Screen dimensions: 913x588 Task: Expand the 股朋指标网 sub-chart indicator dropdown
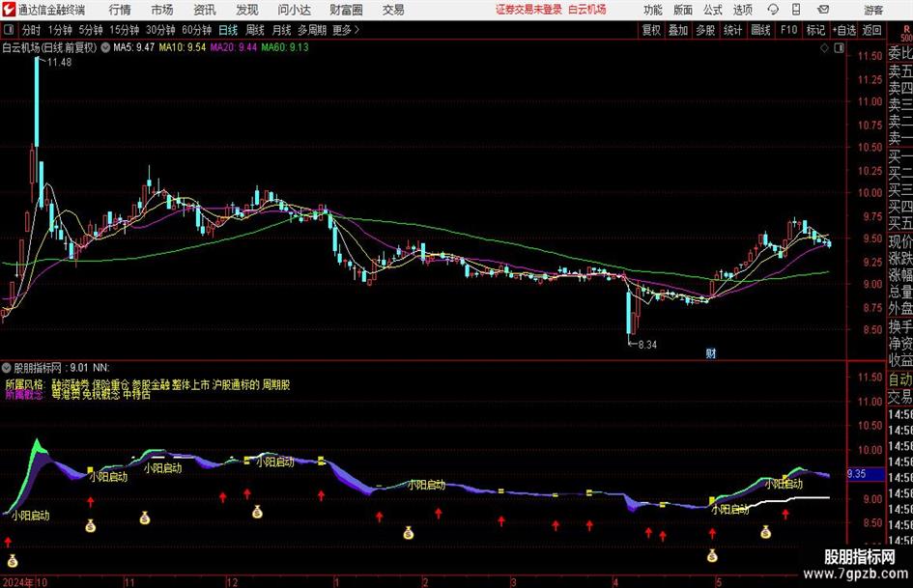click(7, 368)
